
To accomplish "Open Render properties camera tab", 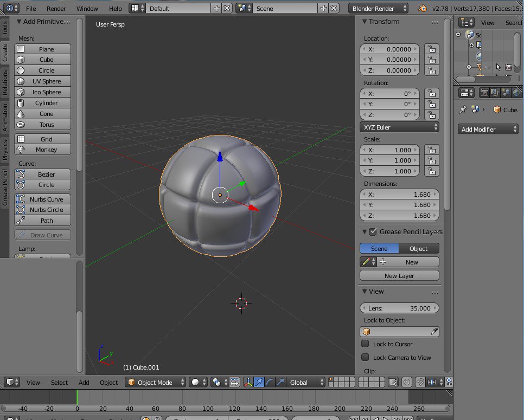I will coord(483,93).
